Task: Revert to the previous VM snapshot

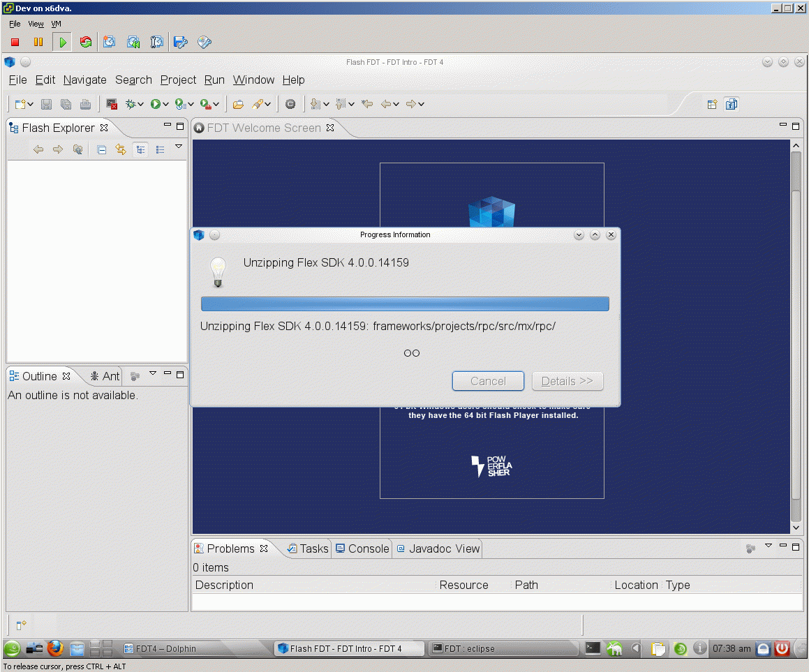Action: click(x=133, y=43)
